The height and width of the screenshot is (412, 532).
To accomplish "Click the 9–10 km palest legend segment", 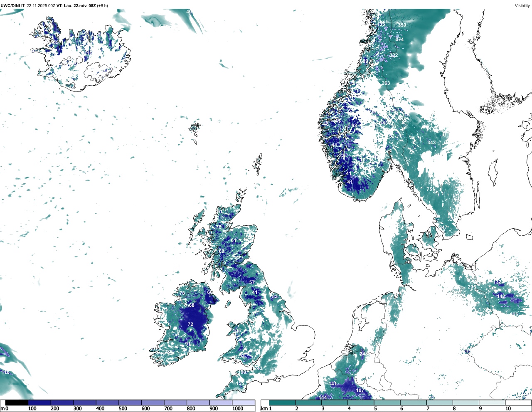I will tap(493, 402).
